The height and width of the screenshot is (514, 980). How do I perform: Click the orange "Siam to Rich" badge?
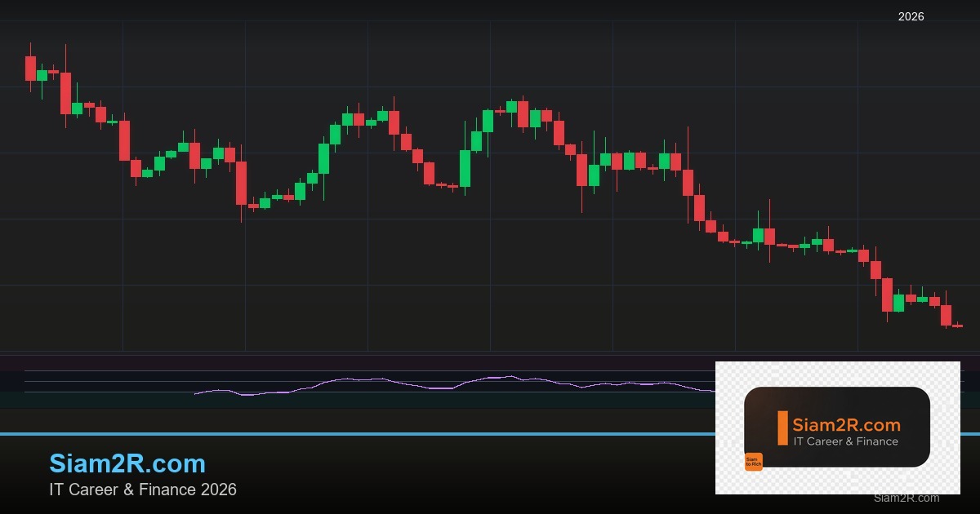pyautogui.click(x=753, y=462)
